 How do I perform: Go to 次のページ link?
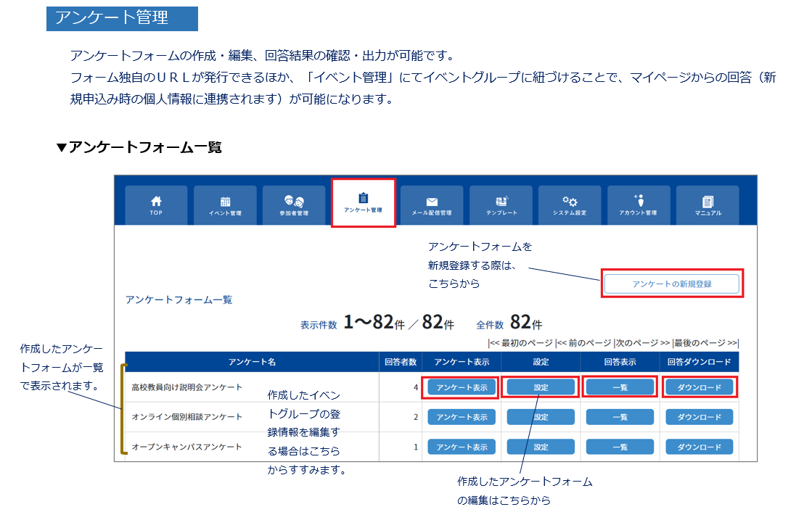(x=642, y=343)
